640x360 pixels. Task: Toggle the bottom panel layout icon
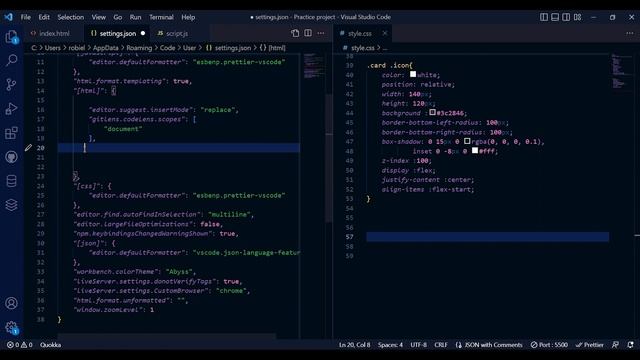click(x=555, y=17)
